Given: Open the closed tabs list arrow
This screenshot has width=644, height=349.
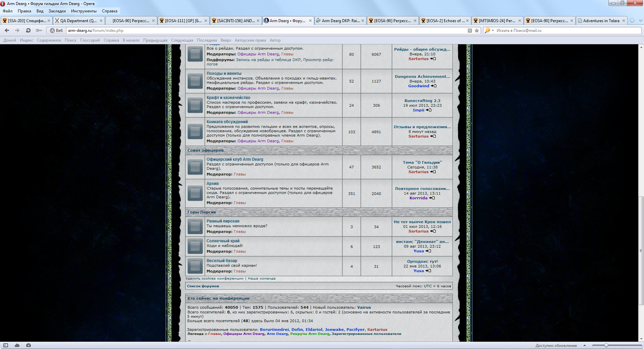Looking at the screenshot, I should tap(640, 20).
